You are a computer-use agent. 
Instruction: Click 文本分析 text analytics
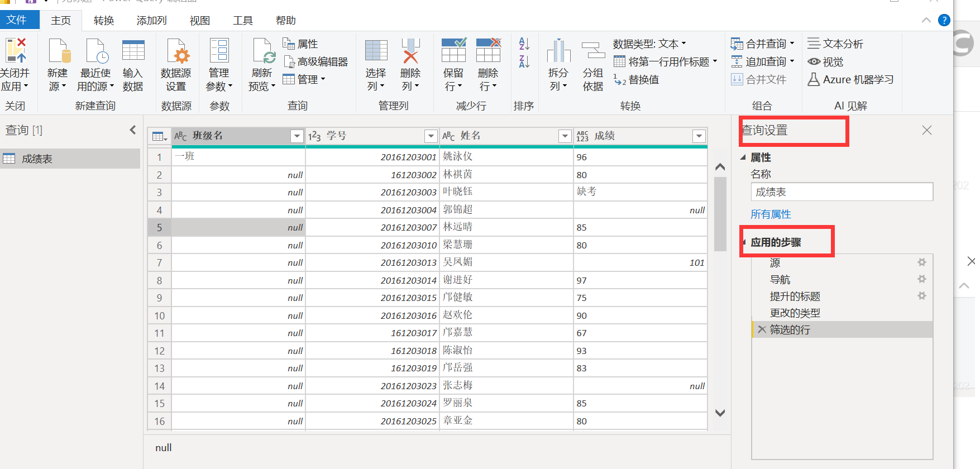click(835, 44)
